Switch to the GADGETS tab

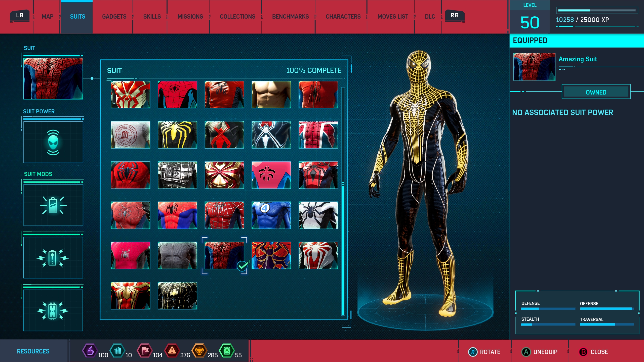click(114, 17)
